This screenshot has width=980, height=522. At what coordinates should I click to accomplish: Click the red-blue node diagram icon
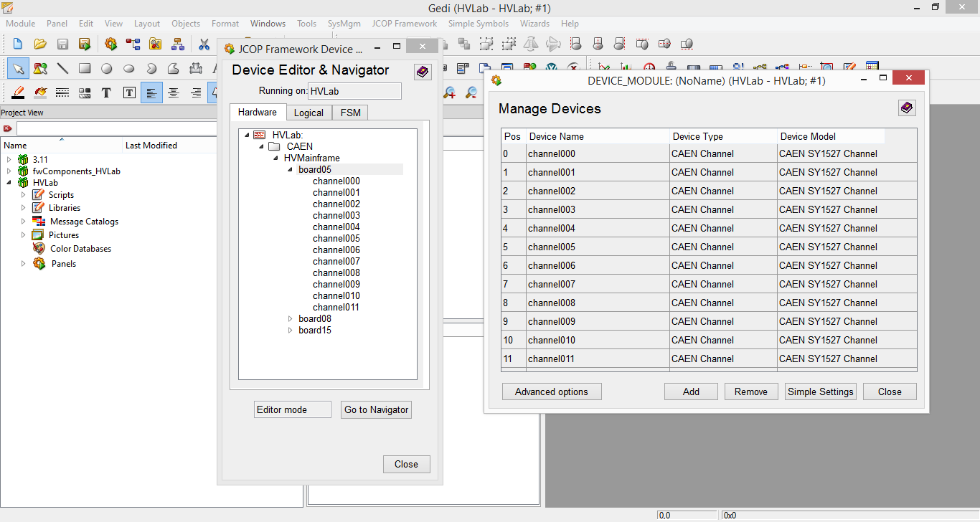point(133,44)
